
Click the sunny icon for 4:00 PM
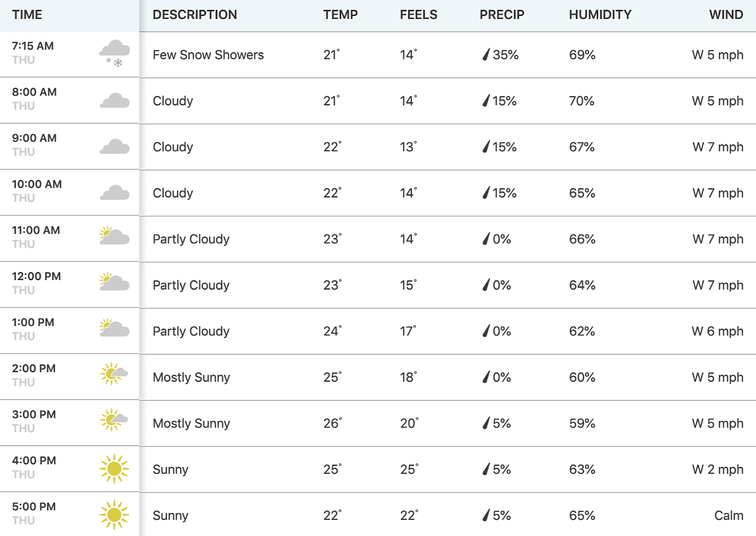point(114,468)
